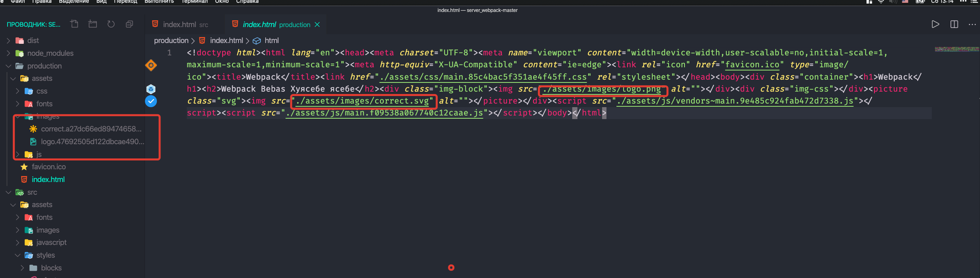980x278 pixels.
Task: Click the yellow javascript folder icon
Action: pos(29,242)
